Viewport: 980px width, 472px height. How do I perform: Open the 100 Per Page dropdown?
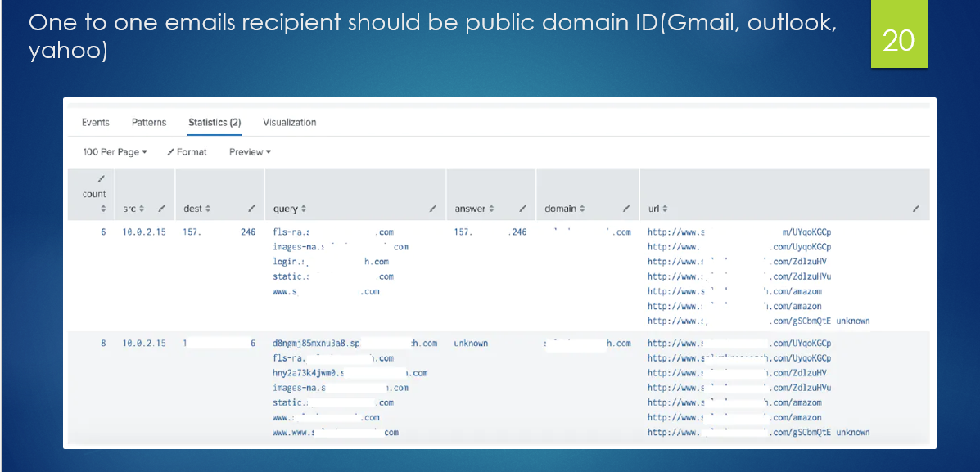click(113, 151)
